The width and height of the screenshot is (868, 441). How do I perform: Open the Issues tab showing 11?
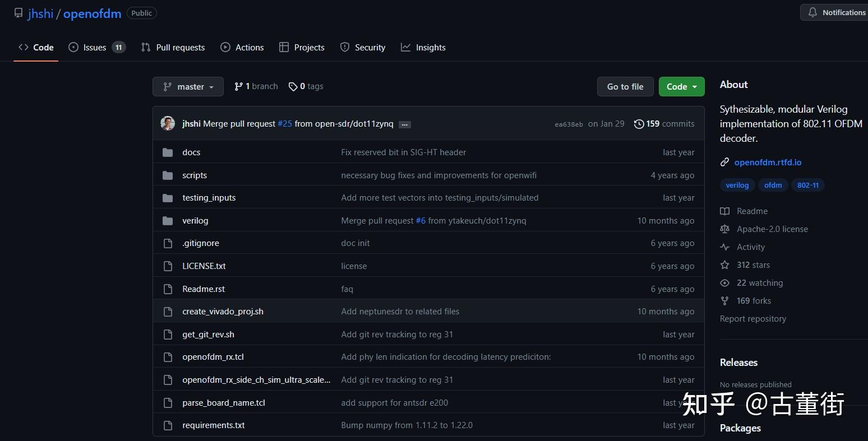click(x=94, y=47)
